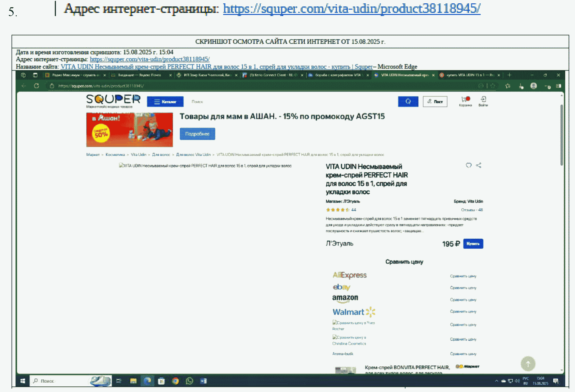Click the Купить button for 195 ₽
575x392 pixels.
coord(473,244)
